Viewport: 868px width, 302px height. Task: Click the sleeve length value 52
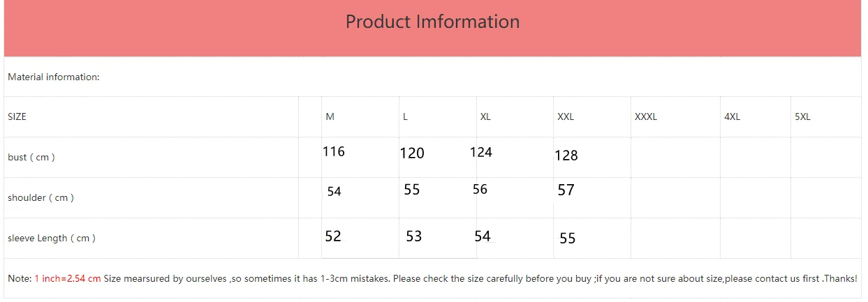pos(333,236)
